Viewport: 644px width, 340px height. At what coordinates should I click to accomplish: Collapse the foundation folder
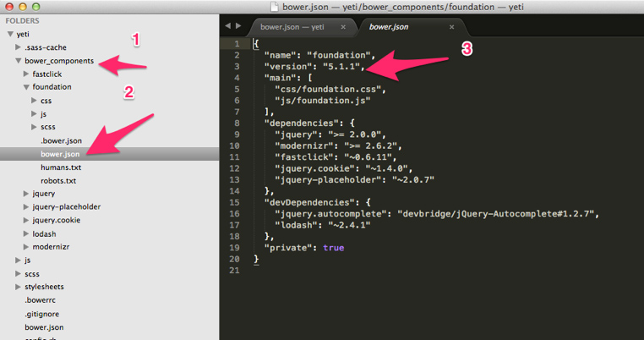click(26, 87)
